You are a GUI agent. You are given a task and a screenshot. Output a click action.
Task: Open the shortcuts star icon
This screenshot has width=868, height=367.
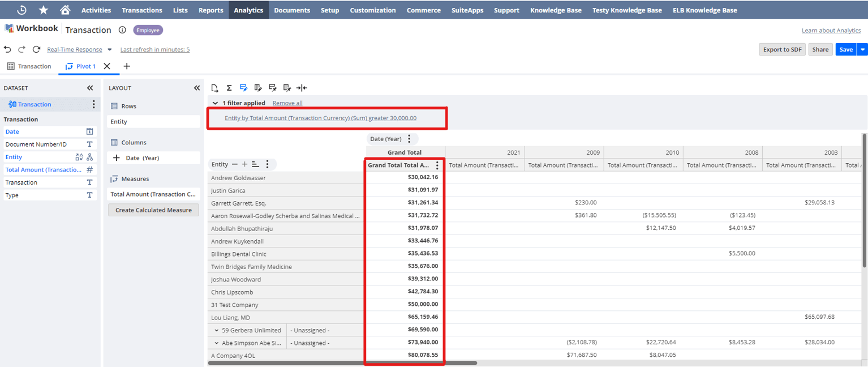point(44,10)
